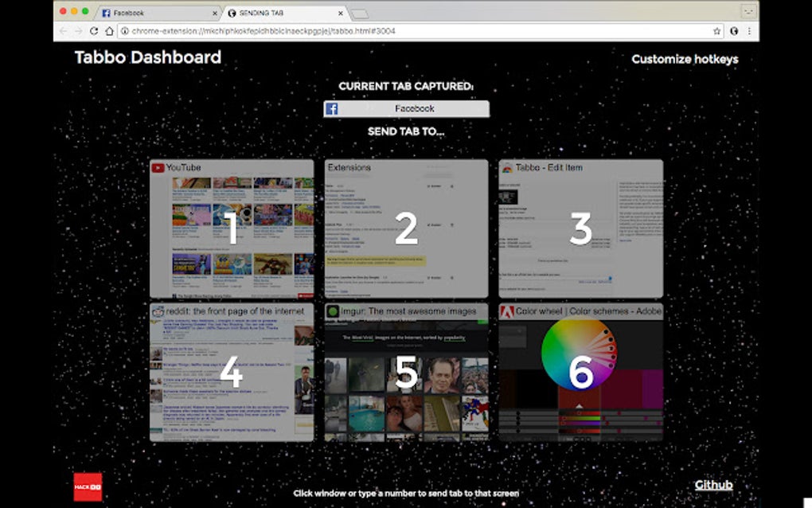The image size is (812, 508).
Task: Send tab to Extensions window 2
Action: pos(406,229)
